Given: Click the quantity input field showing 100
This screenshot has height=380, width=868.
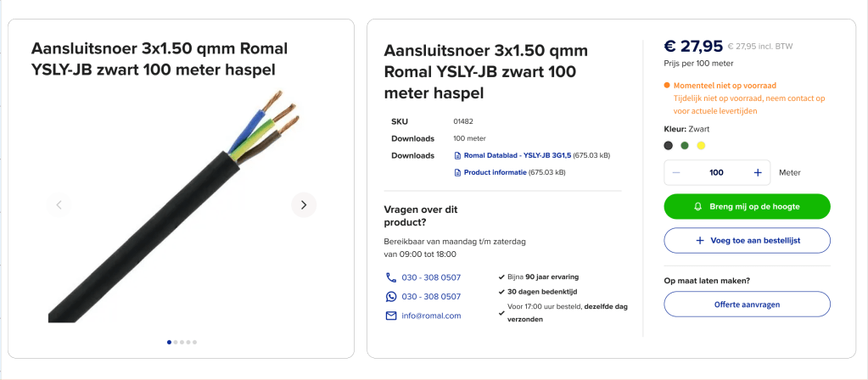Looking at the screenshot, I should point(716,172).
